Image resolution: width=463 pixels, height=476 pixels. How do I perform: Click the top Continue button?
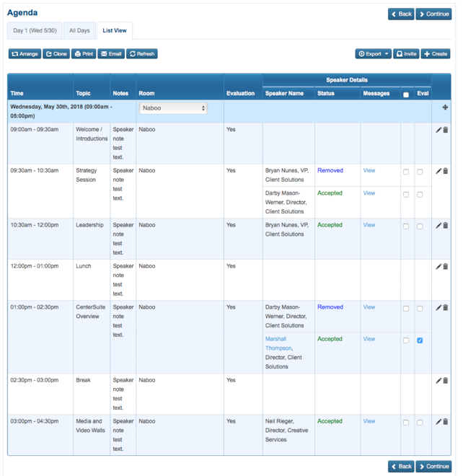(x=434, y=14)
